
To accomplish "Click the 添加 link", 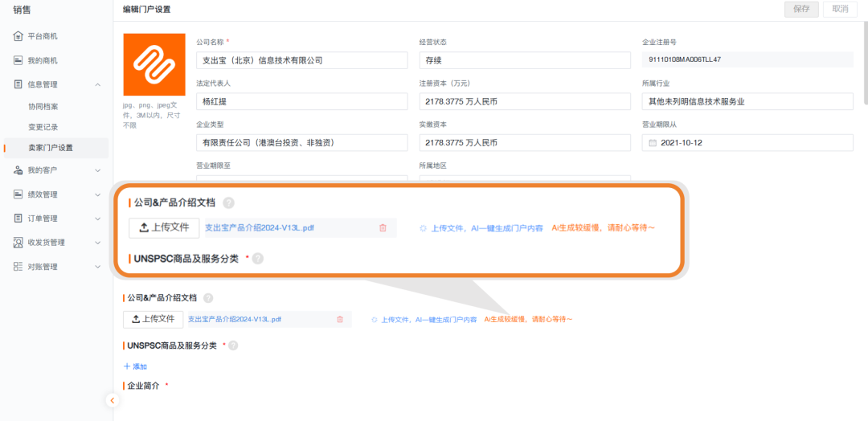I will [x=135, y=366].
